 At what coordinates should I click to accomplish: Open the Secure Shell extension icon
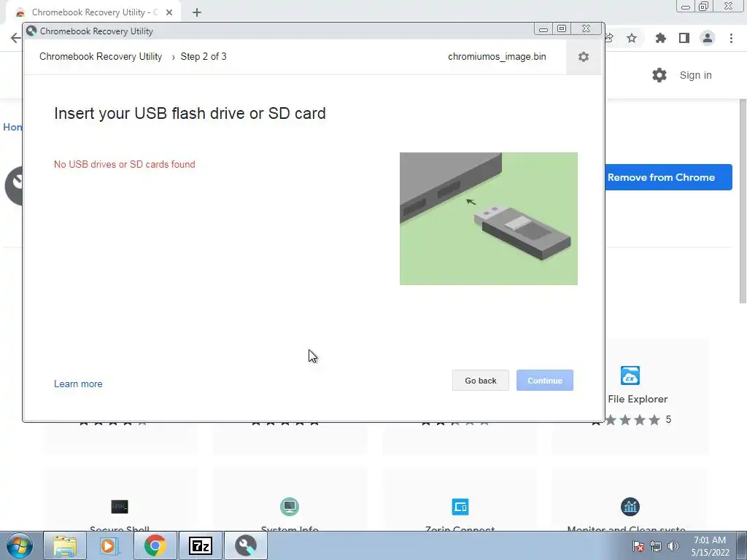tap(120, 507)
